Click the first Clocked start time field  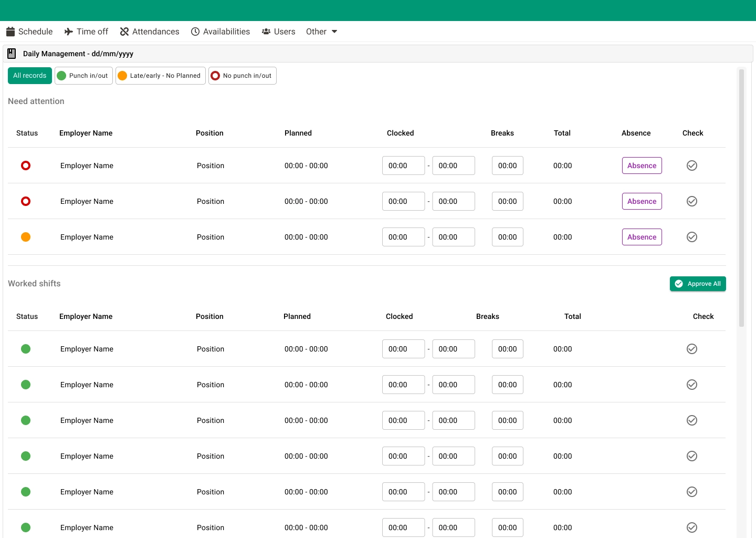(x=403, y=165)
